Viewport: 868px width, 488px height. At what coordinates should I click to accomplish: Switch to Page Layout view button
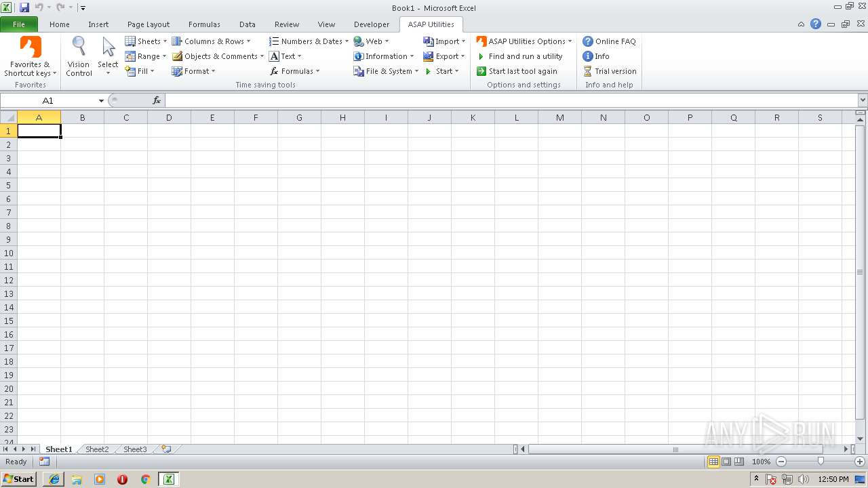(x=726, y=462)
